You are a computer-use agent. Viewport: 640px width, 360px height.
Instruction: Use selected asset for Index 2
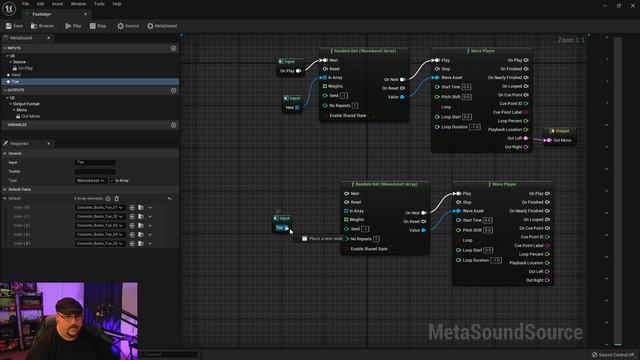point(132,226)
